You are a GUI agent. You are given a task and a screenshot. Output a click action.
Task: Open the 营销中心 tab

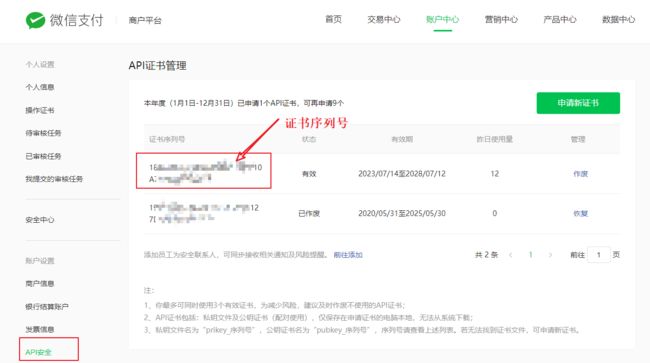pyautogui.click(x=501, y=19)
